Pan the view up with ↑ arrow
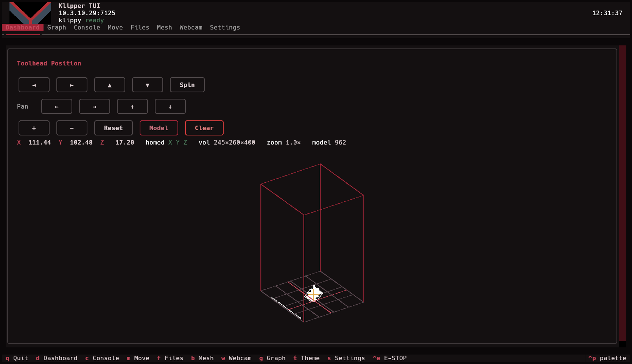Image resolution: width=632 pixels, height=364 pixels. coord(132,106)
